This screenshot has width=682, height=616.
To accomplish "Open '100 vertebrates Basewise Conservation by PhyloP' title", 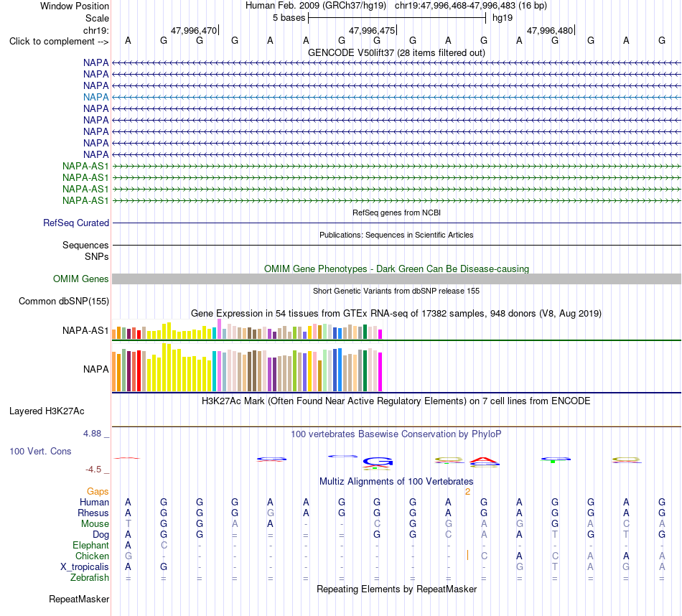I will (396, 434).
